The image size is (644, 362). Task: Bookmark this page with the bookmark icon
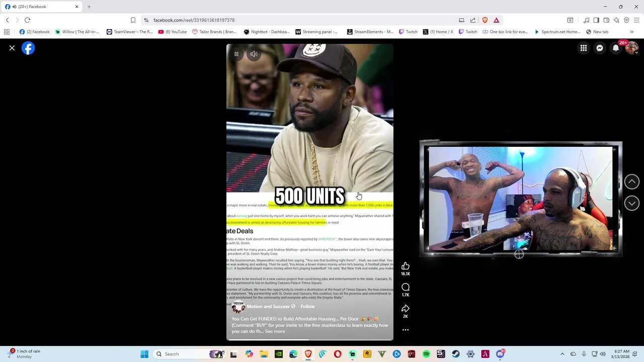[133, 20]
